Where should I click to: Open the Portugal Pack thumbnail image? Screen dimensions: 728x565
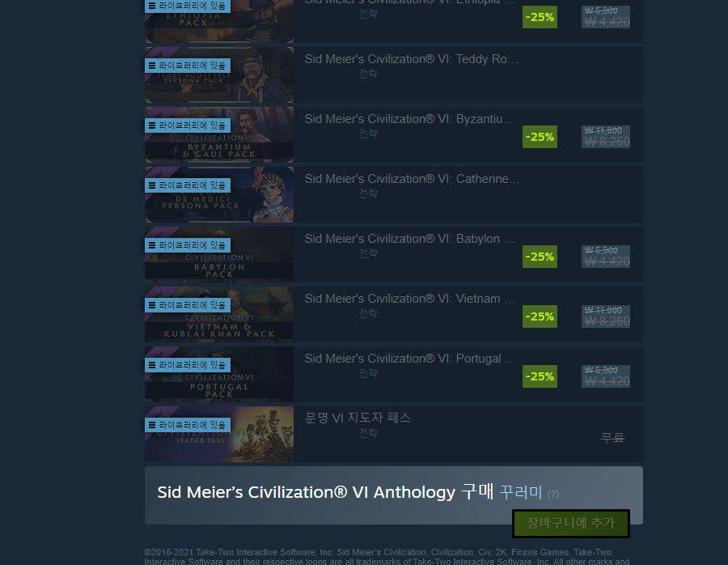point(219,374)
